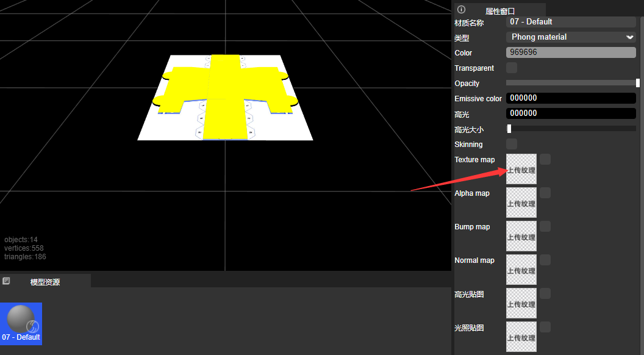This screenshot has height=355, width=644.
Task: Enable the Texture map checkbox
Action: click(x=545, y=159)
